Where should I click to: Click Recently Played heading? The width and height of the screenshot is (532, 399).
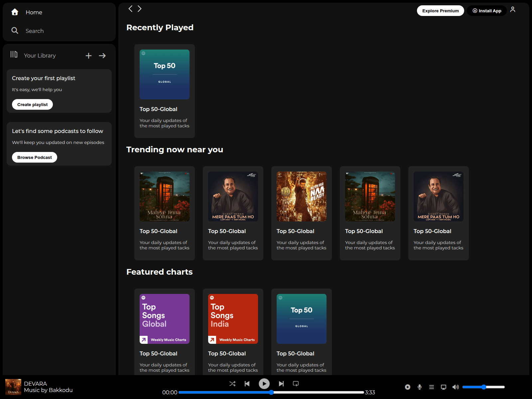point(160,28)
